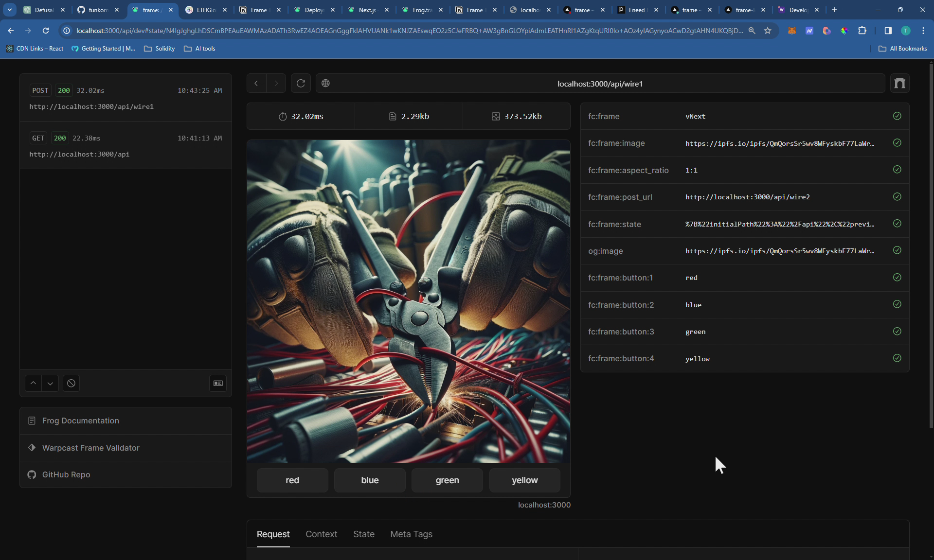934x560 pixels.
Task: Click the up arrow to select previous request
Action: click(x=33, y=383)
